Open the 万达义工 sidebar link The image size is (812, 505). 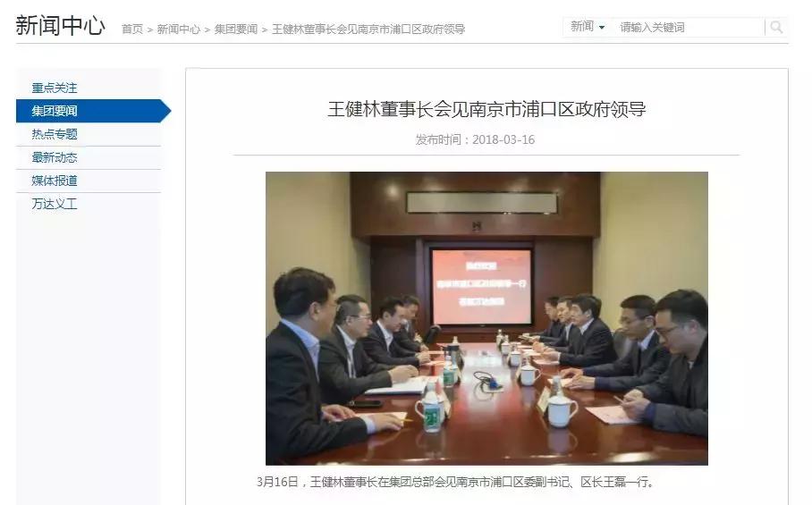[55, 204]
